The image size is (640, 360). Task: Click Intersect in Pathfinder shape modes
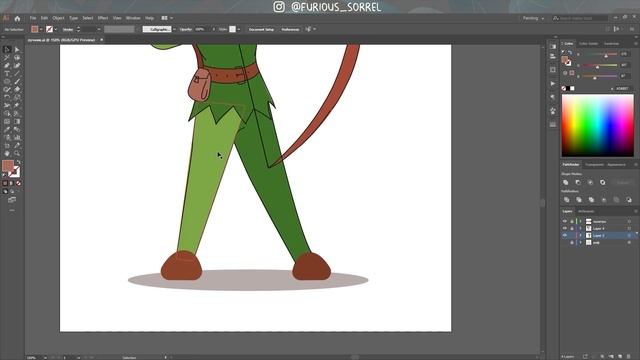pos(590,182)
